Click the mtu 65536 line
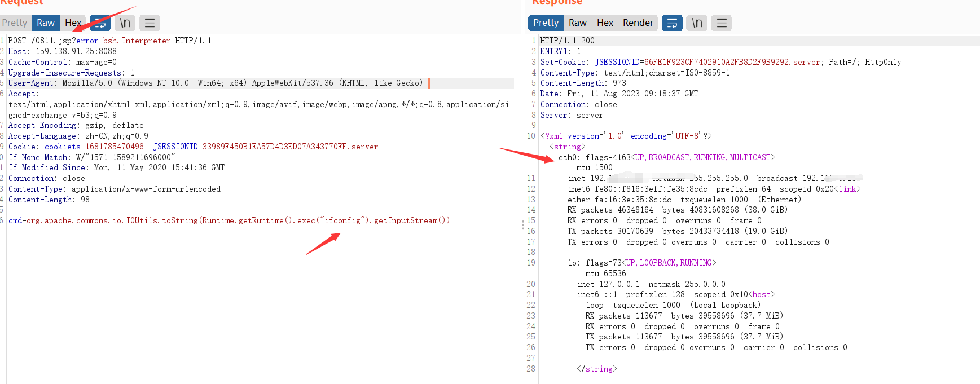 pyautogui.click(x=605, y=273)
